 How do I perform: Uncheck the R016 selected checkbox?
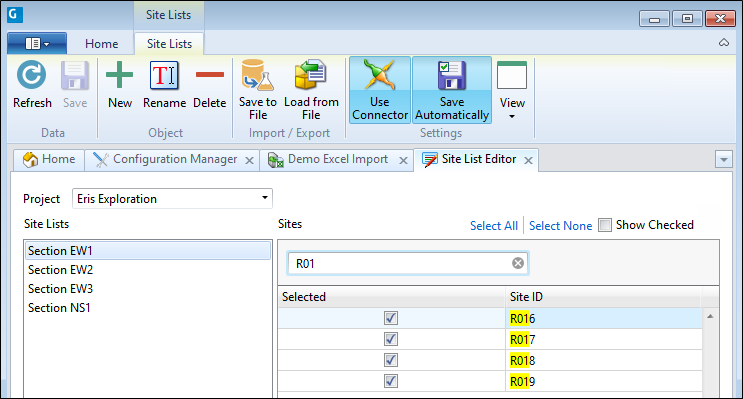[x=391, y=318]
